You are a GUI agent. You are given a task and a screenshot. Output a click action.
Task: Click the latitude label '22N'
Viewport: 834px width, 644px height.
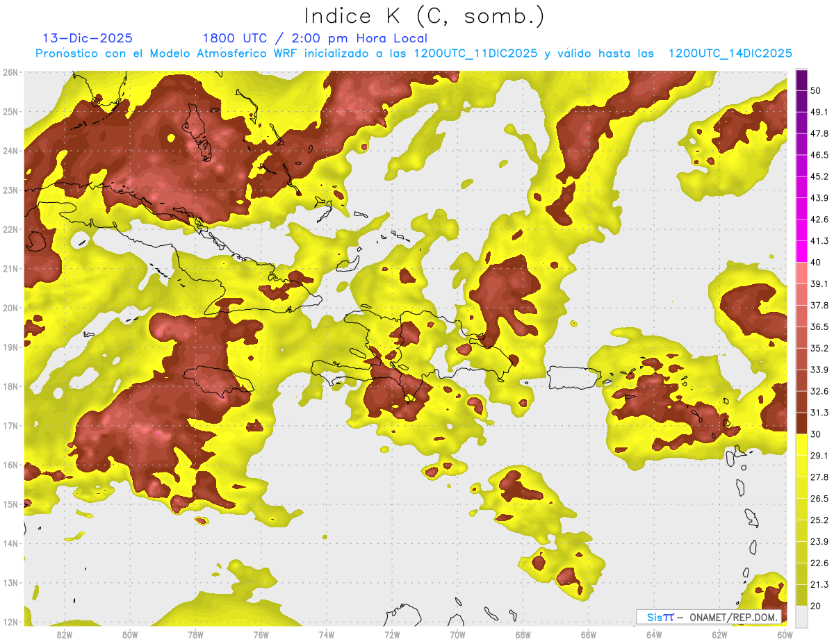tap(10, 229)
